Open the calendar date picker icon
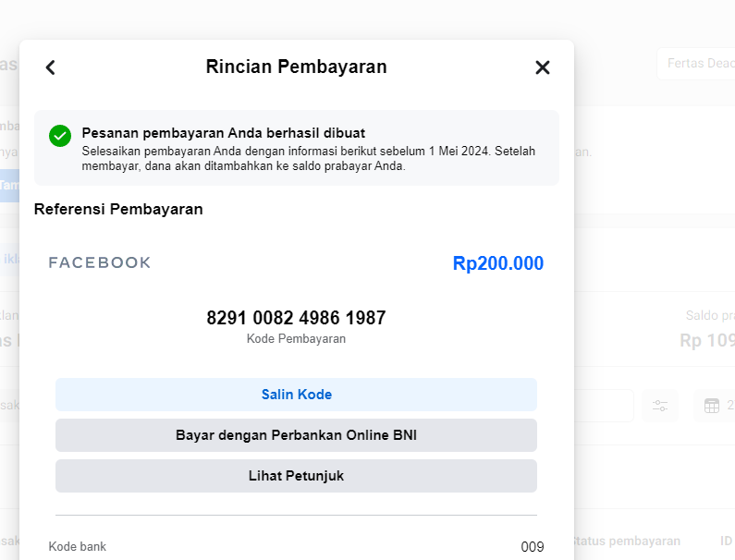The image size is (735, 560). (712, 406)
